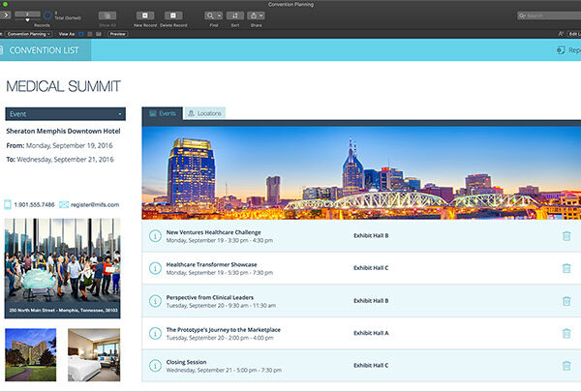Open info for Perspective from Clinical Leaders
This screenshot has height=392, width=581.
point(155,300)
